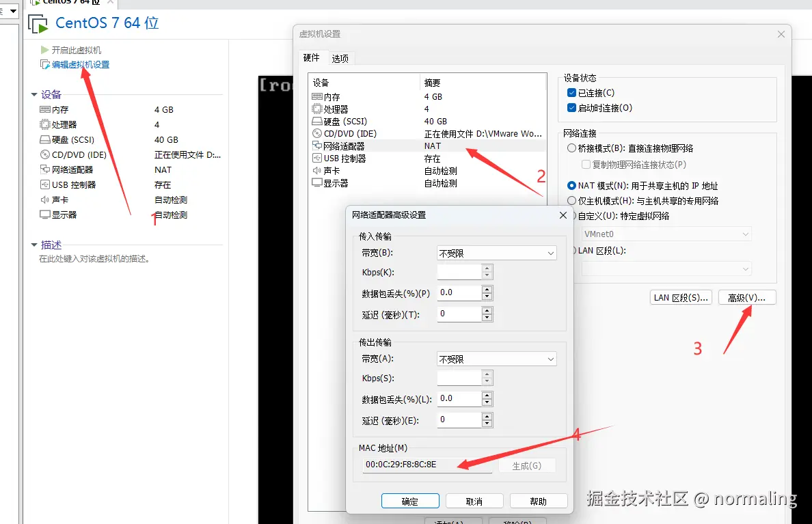The width and height of the screenshot is (812, 524).
Task: Click USB controller icon in left device panel
Action: (45, 185)
